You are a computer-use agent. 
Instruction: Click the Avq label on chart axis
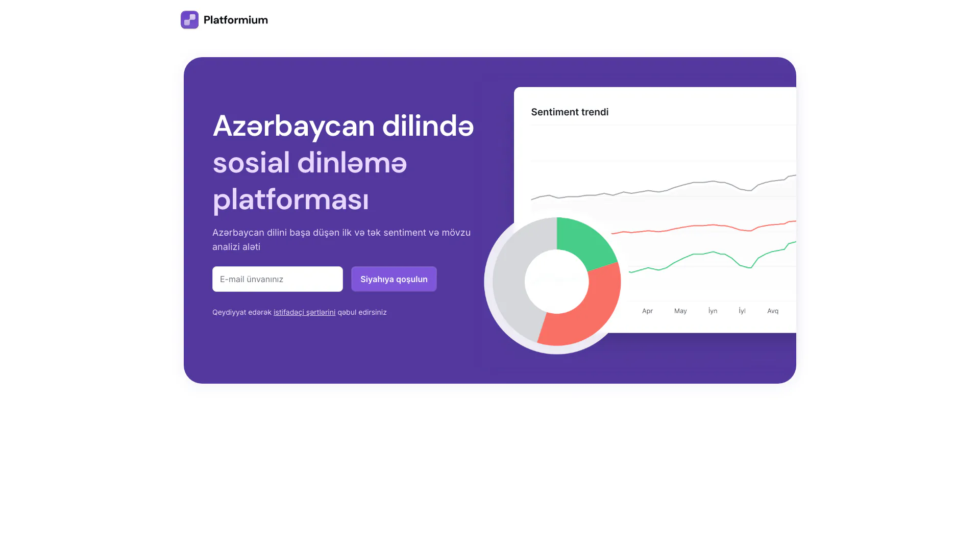(x=773, y=311)
